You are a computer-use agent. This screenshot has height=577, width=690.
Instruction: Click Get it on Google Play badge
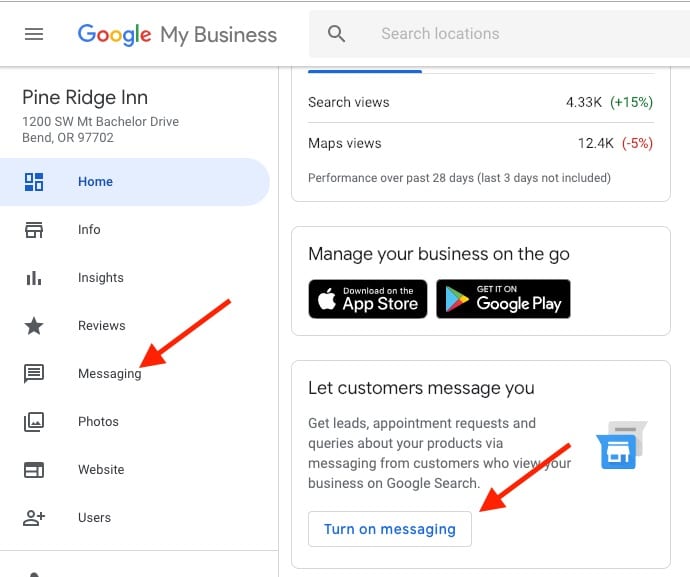point(503,299)
